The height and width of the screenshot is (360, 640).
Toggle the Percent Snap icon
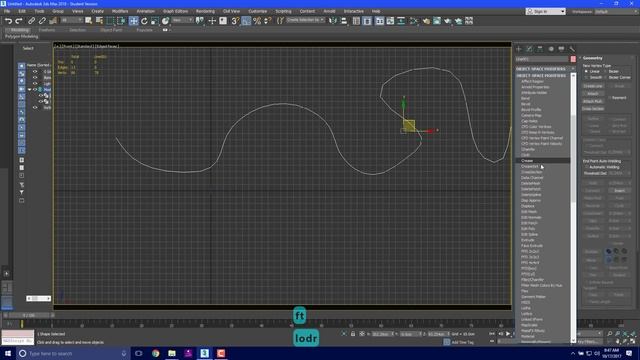point(257,21)
